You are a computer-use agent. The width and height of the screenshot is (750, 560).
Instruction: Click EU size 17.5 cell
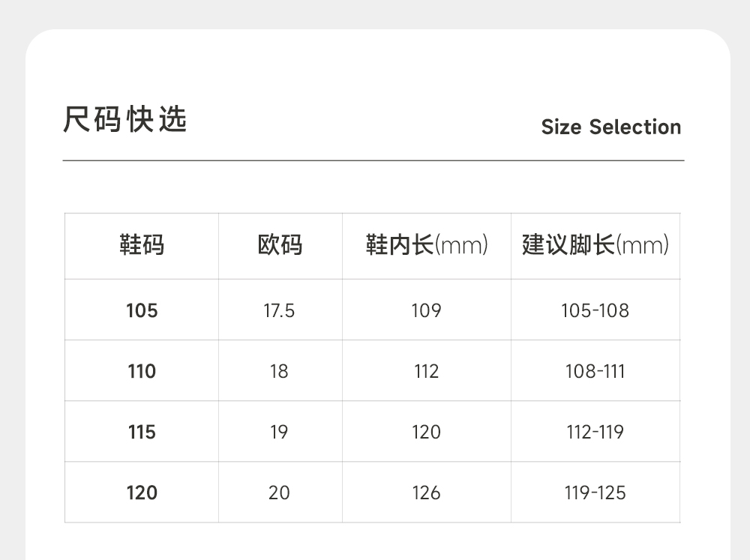click(279, 310)
